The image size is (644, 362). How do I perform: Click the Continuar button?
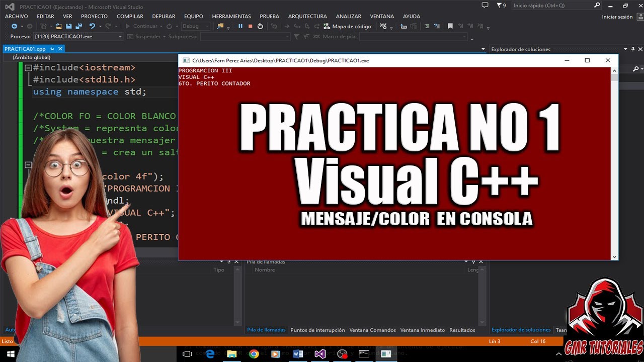click(141, 26)
